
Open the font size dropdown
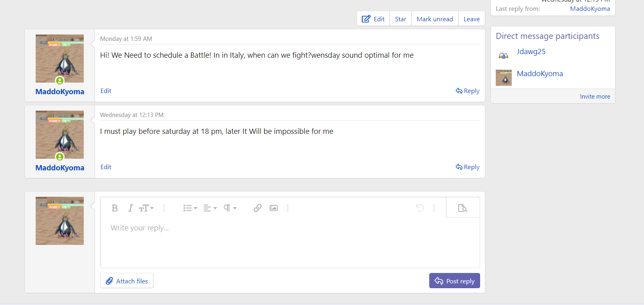(x=146, y=208)
